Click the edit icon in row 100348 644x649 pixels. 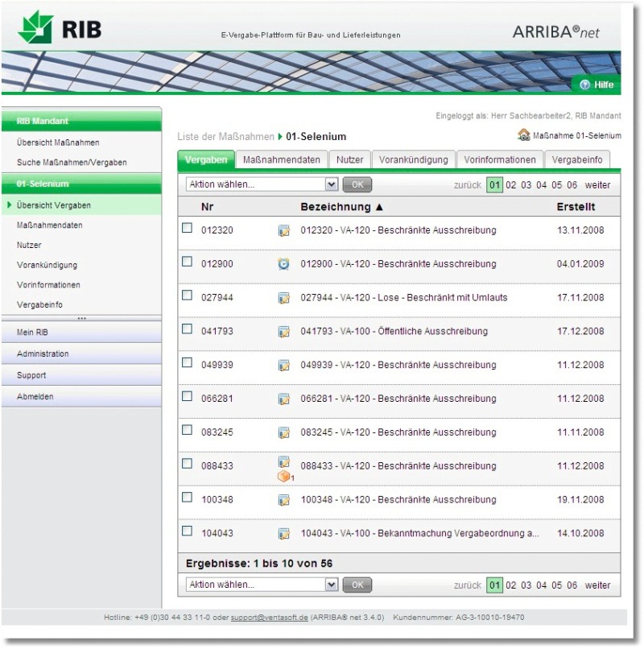click(x=284, y=500)
